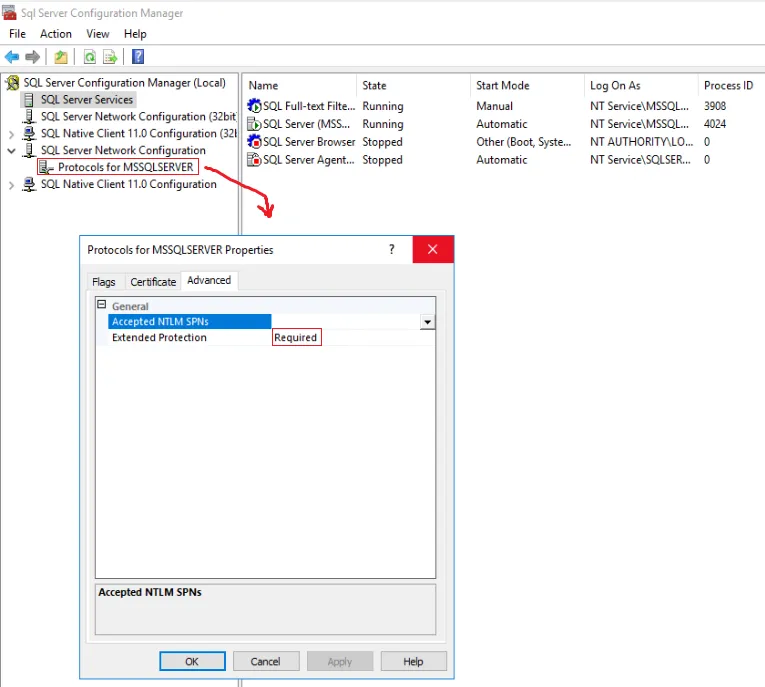Click SQL Server Configuration Manager root icon
The height and width of the screenshot is (687, 765).
(13, 83)
